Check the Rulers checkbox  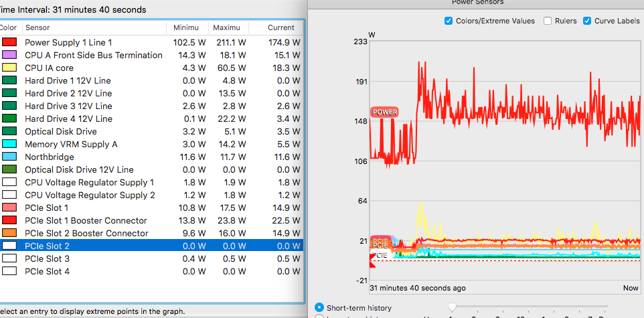tap(548, 21)
